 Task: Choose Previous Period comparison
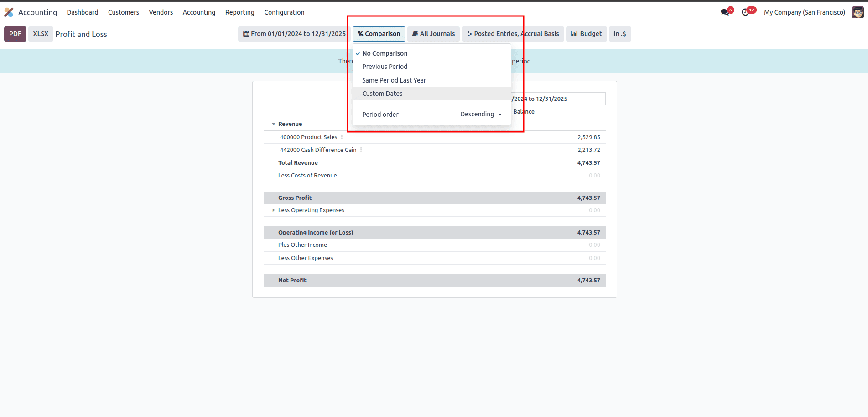click(x=385, y=67)
